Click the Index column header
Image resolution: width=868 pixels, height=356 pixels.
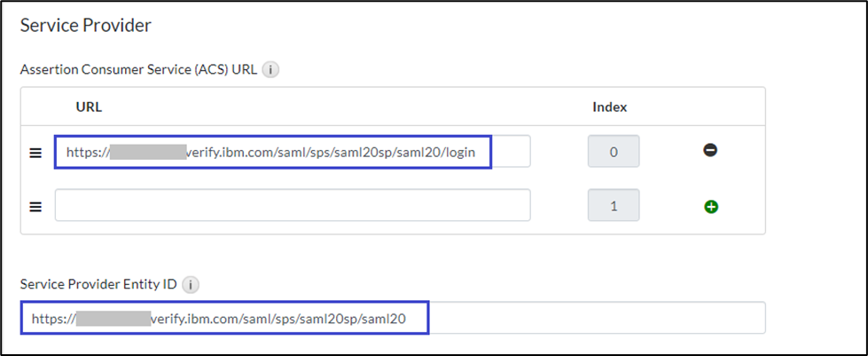[x=609, y=107]
